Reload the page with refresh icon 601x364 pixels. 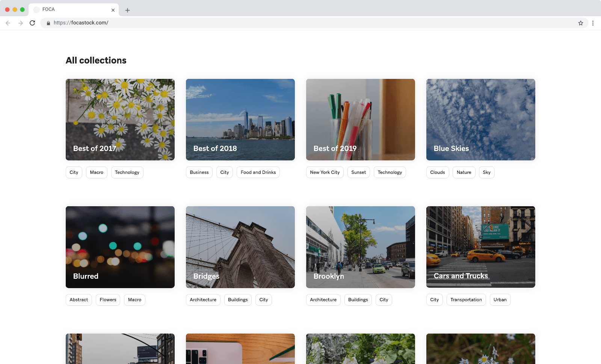click(x=32, y=23)
